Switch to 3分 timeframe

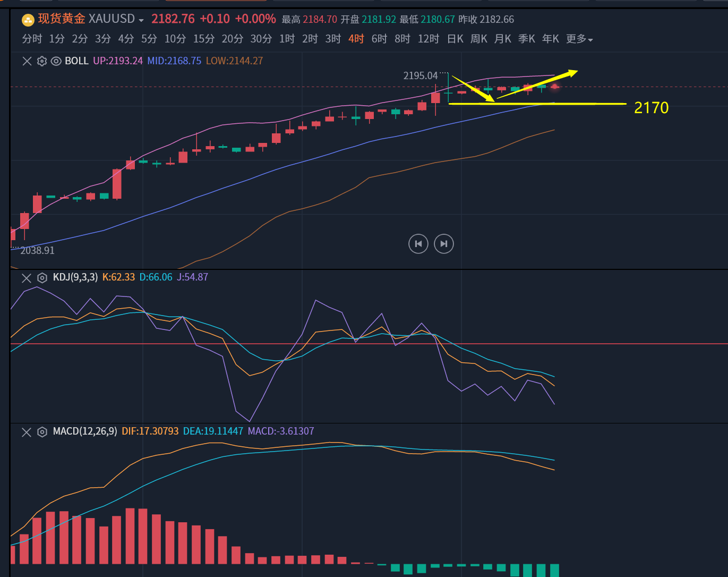(x=103, y=39)
